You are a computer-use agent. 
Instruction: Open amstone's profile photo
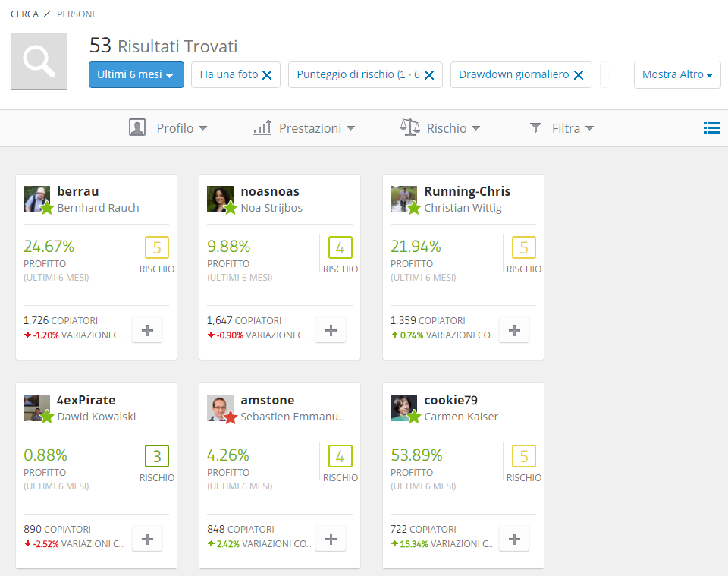tap(220, 408)
